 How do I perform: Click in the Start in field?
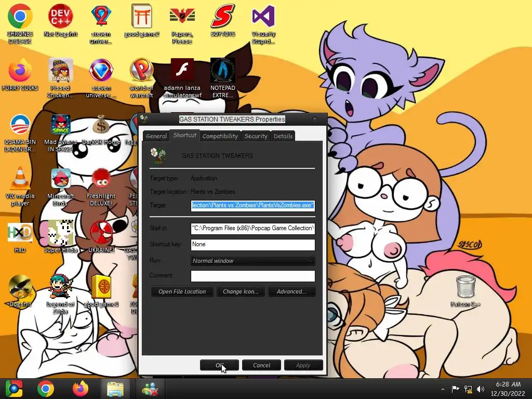[x=253, y=229]
